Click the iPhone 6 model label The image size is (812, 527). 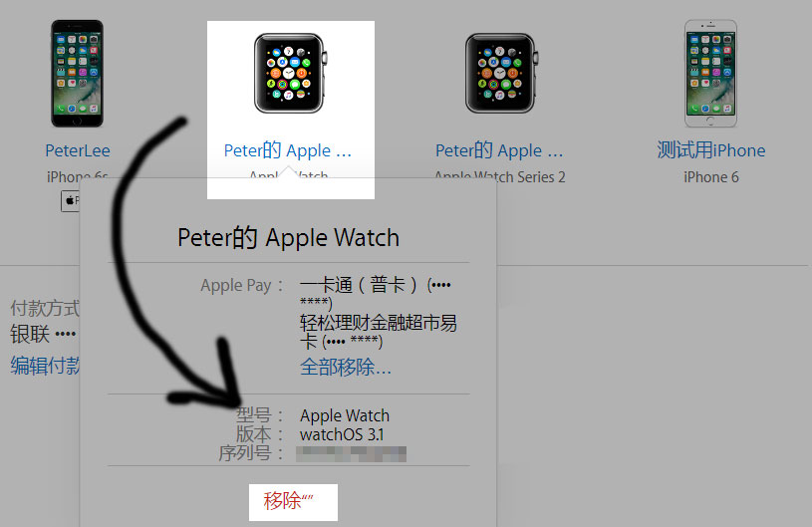[x=711, y=177]
